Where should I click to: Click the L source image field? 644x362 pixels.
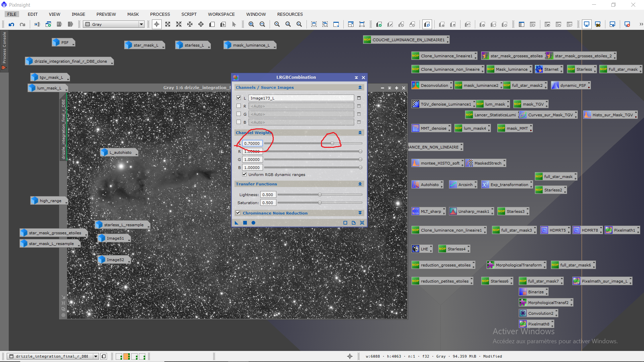[301, 98]
